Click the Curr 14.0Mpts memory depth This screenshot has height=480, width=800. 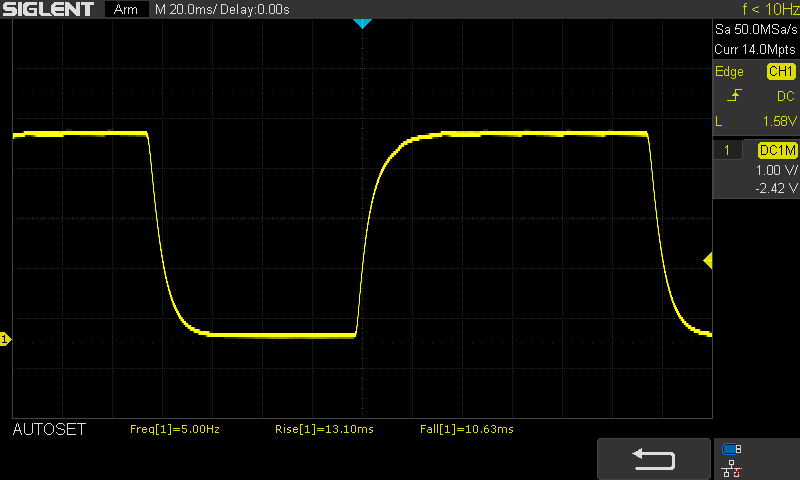pyautogui.click(x=755, y=49)
